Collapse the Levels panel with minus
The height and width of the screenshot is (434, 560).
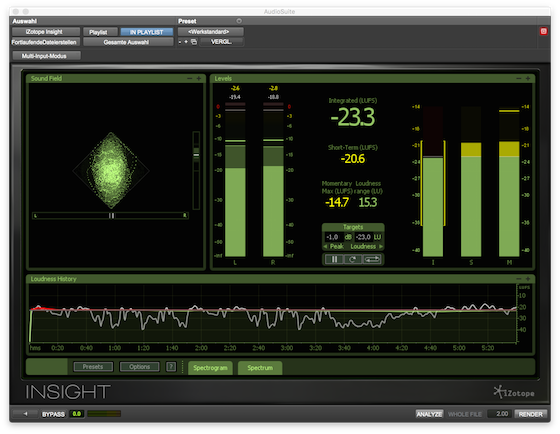pyautogui.click(x=519, y=78)
